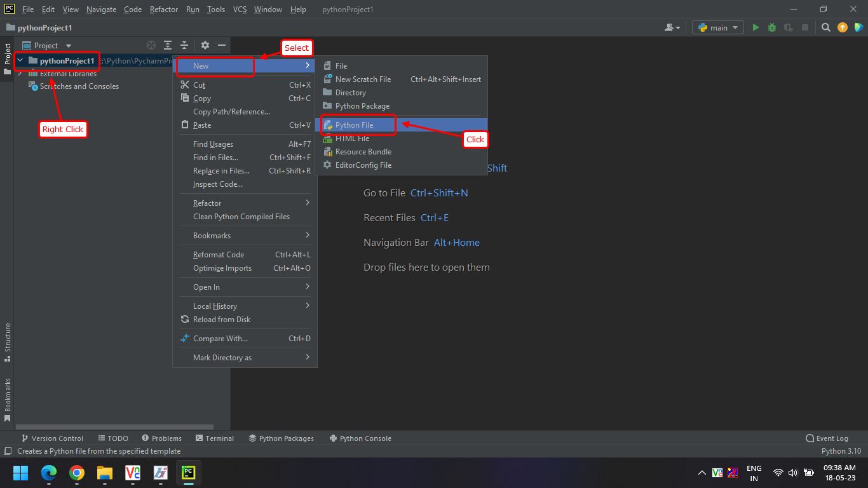Viewport: 868px width, 488px height.
Task: Choose Paste in context menu
Action: click(x=245, y=125)
